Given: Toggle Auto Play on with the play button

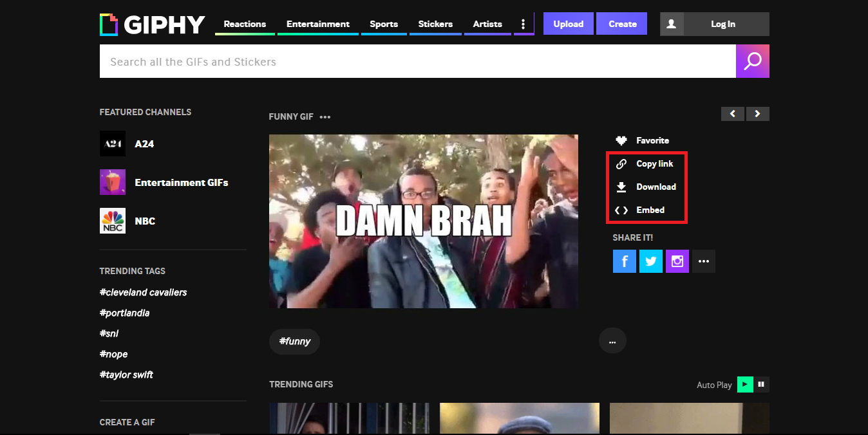Looking at the screenshot, I should pos(744,384).
